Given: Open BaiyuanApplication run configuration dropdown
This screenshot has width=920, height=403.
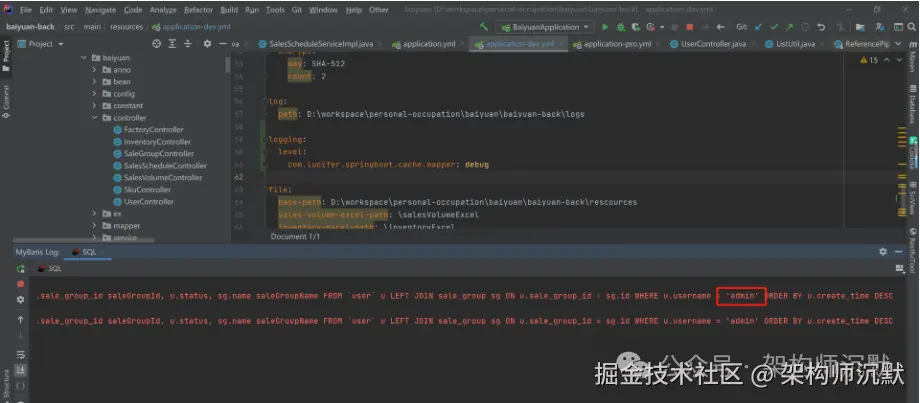Looking at the screenshot, I should (544, 27).
